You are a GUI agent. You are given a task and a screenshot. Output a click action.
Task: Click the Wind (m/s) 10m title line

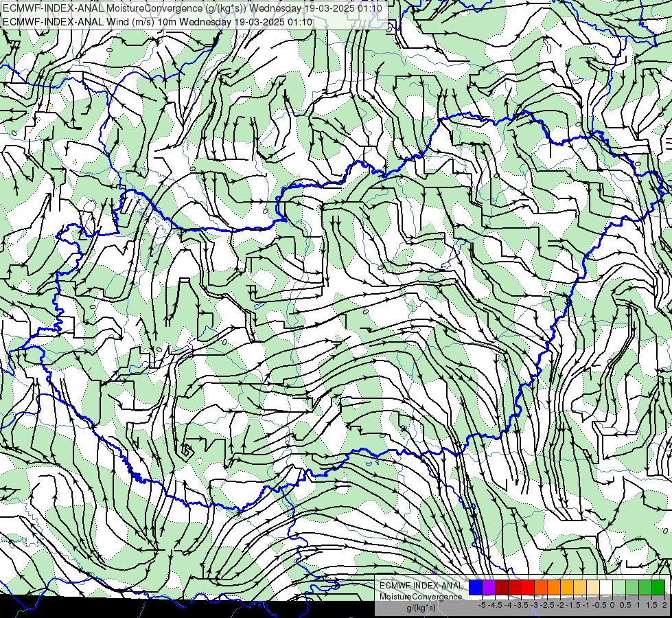click(x=157, y=22)
